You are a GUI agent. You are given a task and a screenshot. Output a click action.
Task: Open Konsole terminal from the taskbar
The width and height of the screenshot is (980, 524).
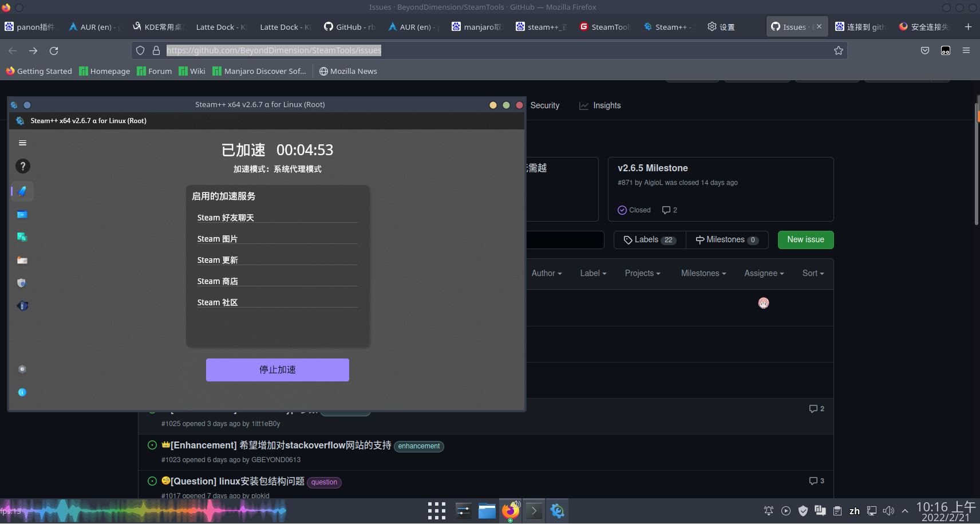pyautogui.click(x=534, y=511)
